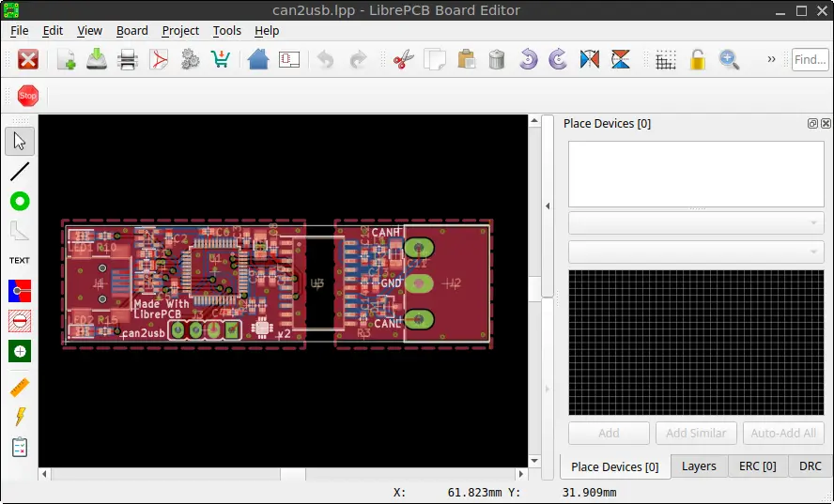
Task: Open the Board menu
Action: pyautogui.click(x=131, y=31)
